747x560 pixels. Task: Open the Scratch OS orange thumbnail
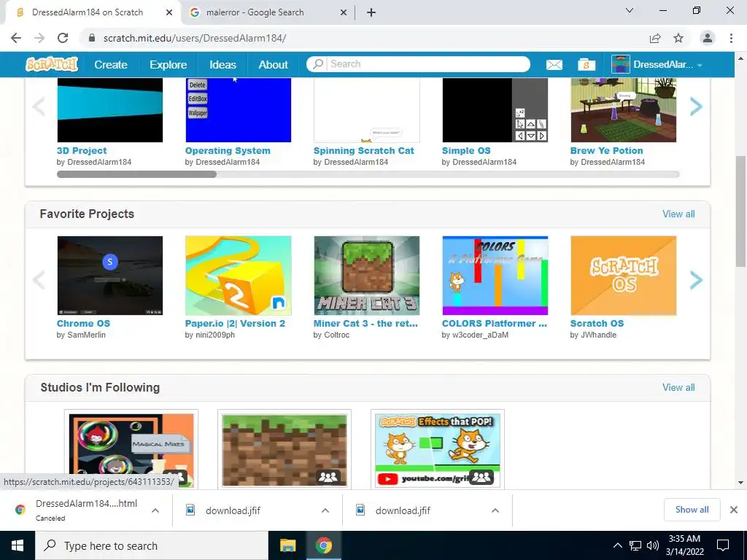(x=624, y=275)
